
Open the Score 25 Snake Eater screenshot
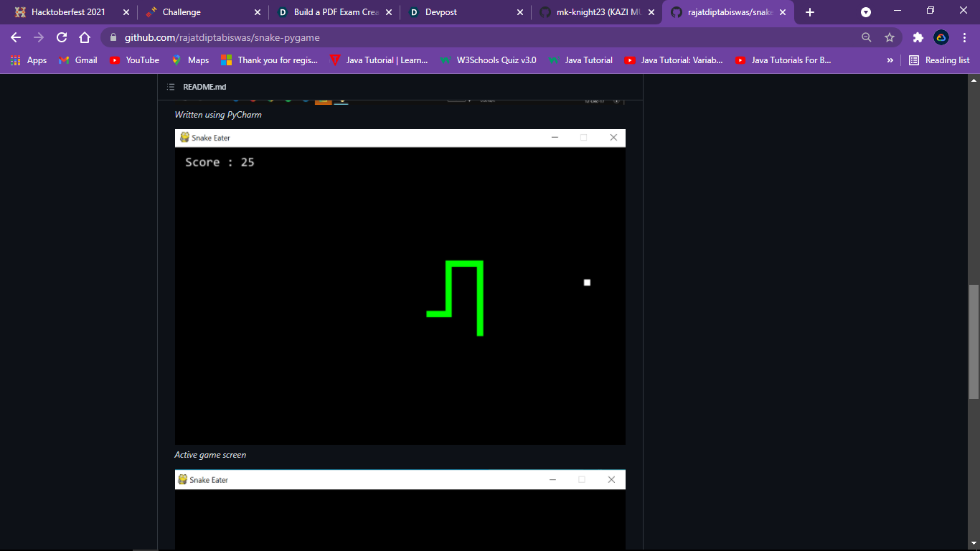[x=400, y=287]
